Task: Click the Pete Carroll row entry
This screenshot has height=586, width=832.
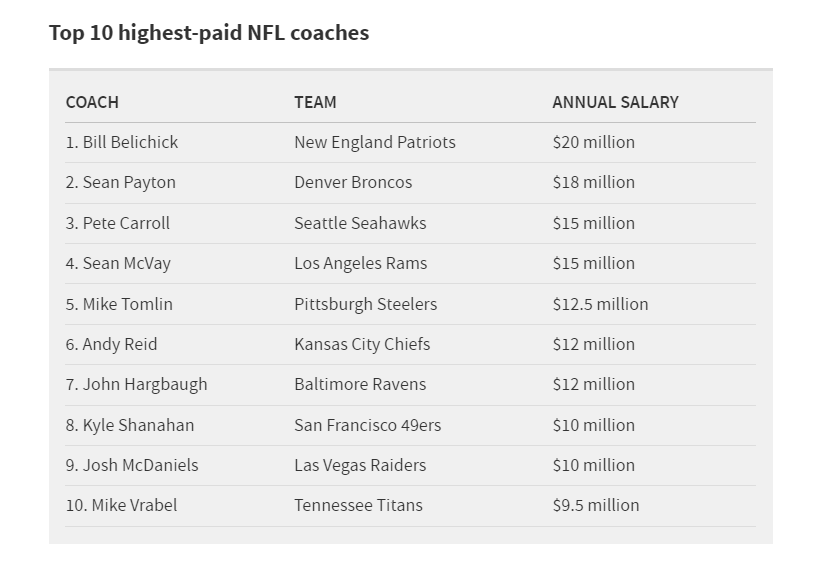Action: (x=118, y=223)
